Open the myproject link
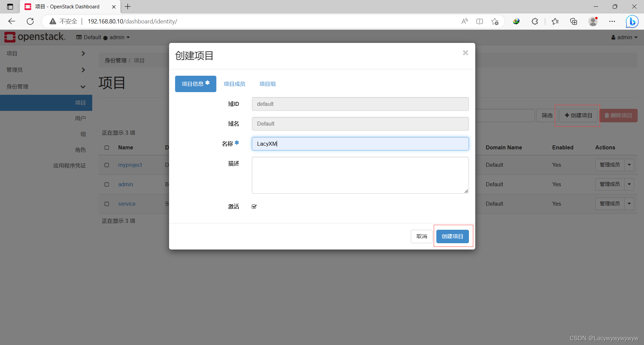644x345 pixels. coord(130,165)
